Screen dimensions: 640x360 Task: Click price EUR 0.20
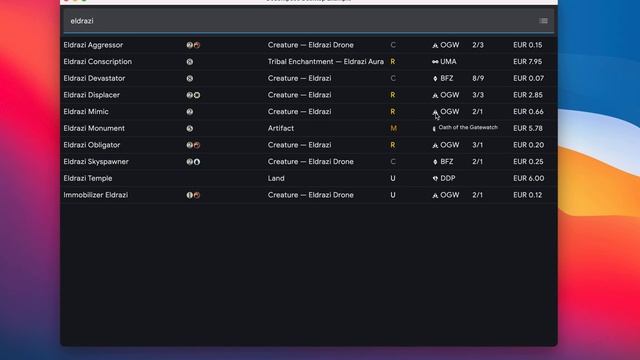coord(529,145)
